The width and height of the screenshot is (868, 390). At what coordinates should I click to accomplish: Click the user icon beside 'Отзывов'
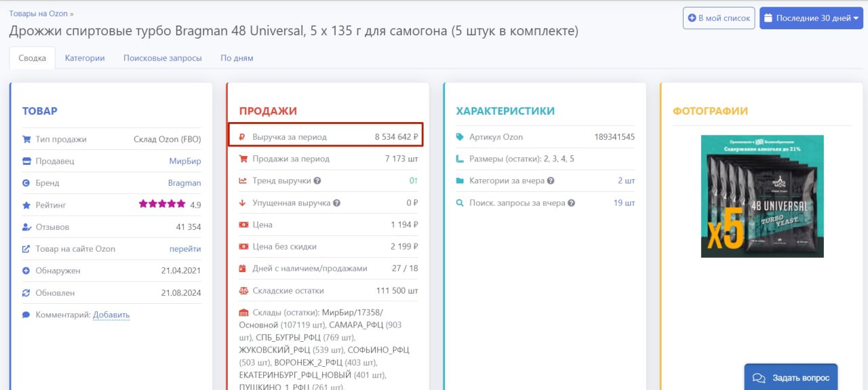coord(26,227)
